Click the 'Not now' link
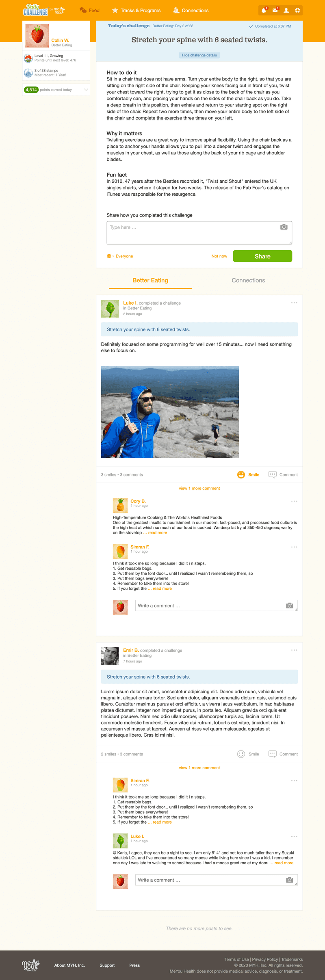This screenshot has height=980, width=325. 219,256
